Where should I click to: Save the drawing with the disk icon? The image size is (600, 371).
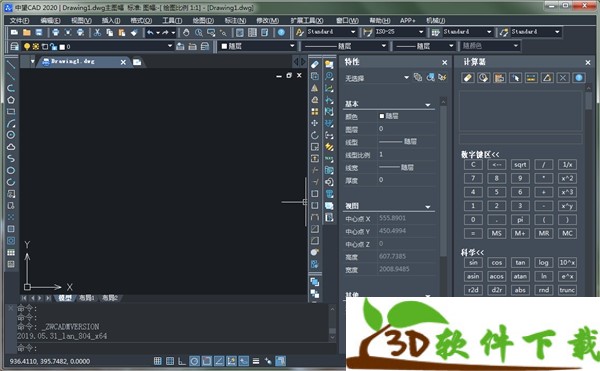[x=39, y=33]
